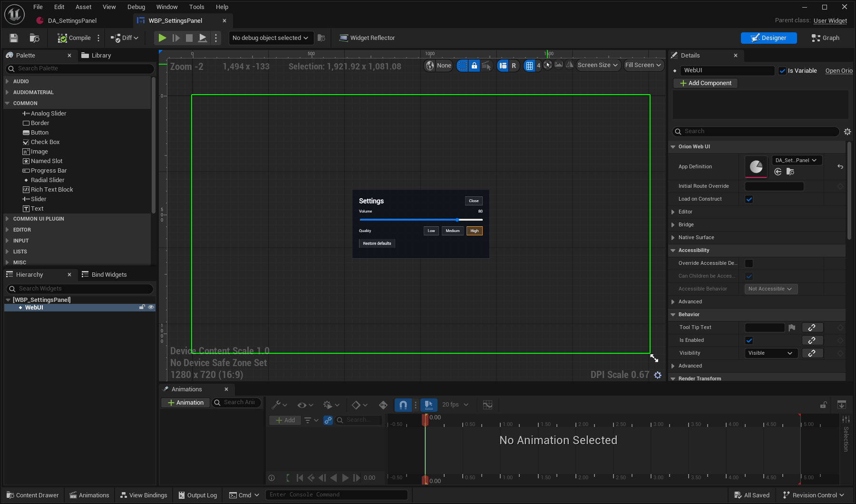Click Browse to App Definition asset icon
The image size is (856, 504).
pyautogui.click(x=790, y=172)
